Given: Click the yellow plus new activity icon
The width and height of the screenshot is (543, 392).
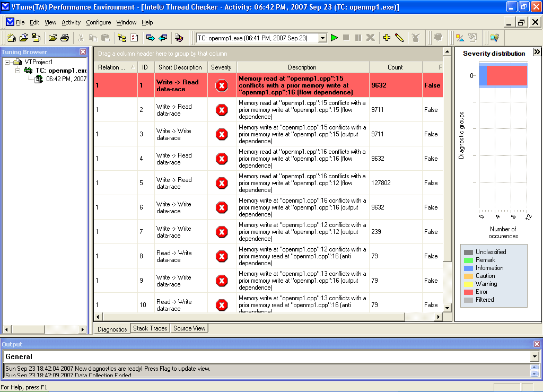Looking at the screenshot, I should [x=387, y=38].
